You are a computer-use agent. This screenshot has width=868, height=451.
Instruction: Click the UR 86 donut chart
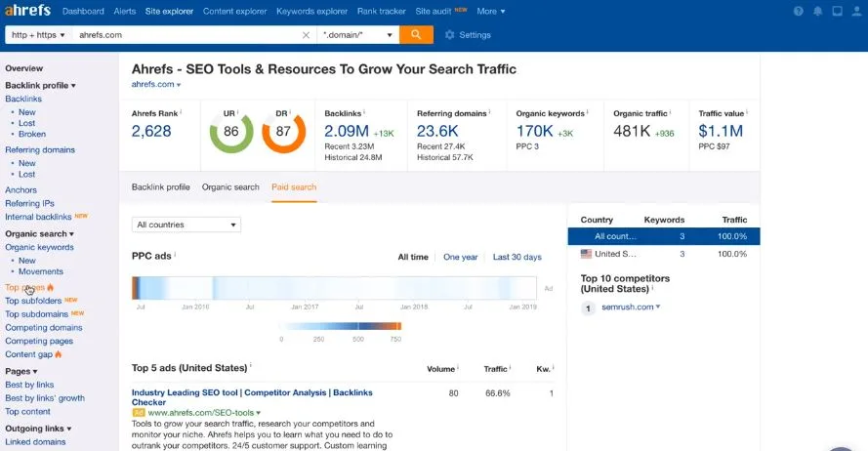(x=231, y=132)
